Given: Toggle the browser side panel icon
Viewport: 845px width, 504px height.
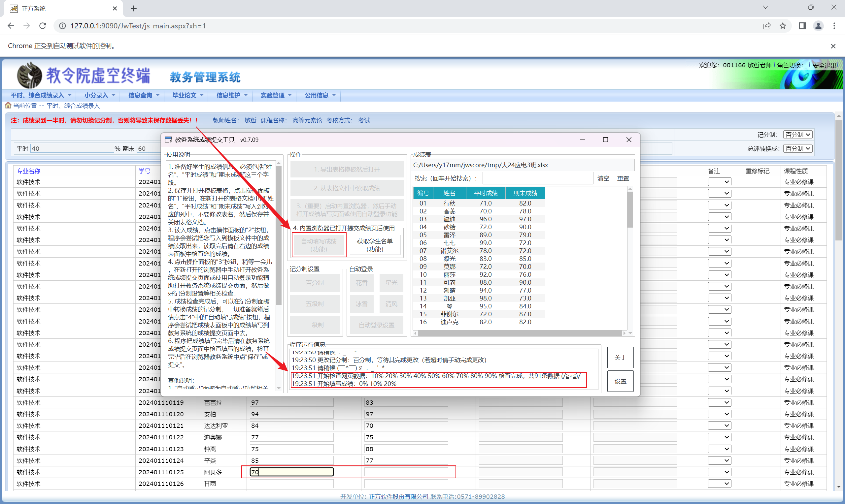Looking at the screenshot, I should 802,26.
